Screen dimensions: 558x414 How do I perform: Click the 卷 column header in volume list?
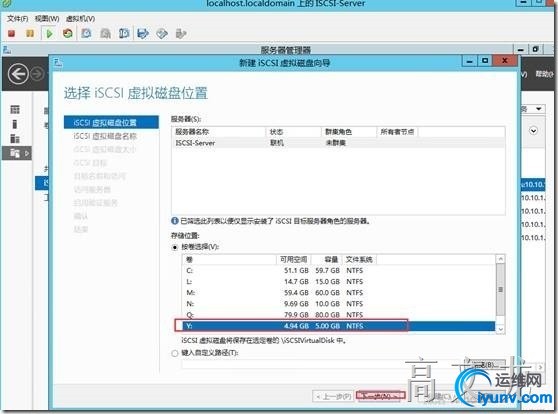pos(230,260)
